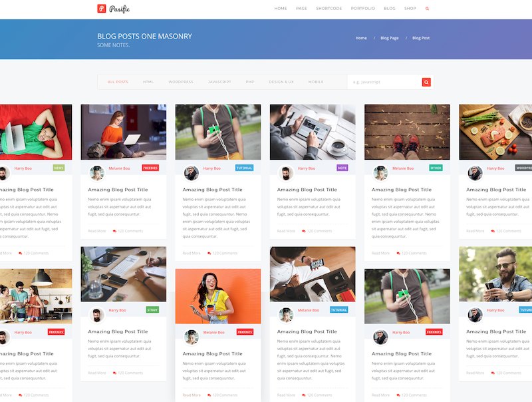Image resolution: width=532 pixels, height=402 pixels.
Task: Click the Harry Boo author name in the STORY card
Action: click(x=117, y=310)
